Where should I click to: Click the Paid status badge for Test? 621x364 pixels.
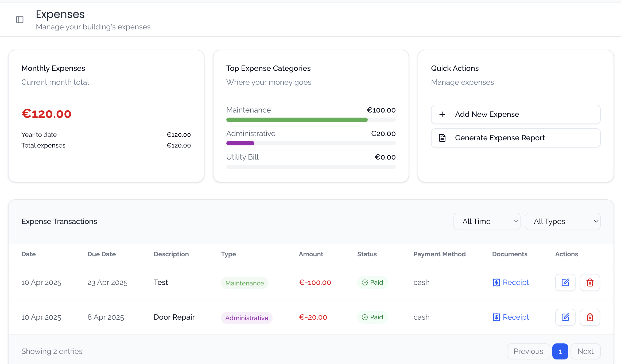click(x=372, y=282)
